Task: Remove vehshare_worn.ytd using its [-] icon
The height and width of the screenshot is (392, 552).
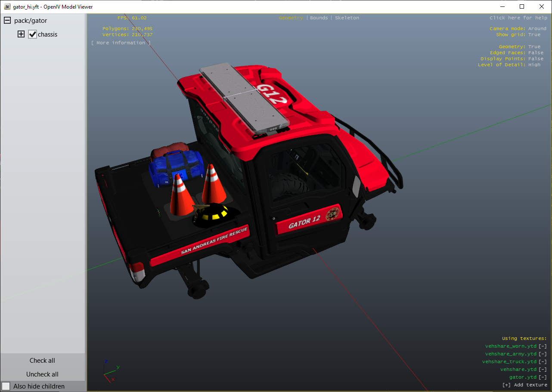Action: pyautogui.click(x=543, y=346)
